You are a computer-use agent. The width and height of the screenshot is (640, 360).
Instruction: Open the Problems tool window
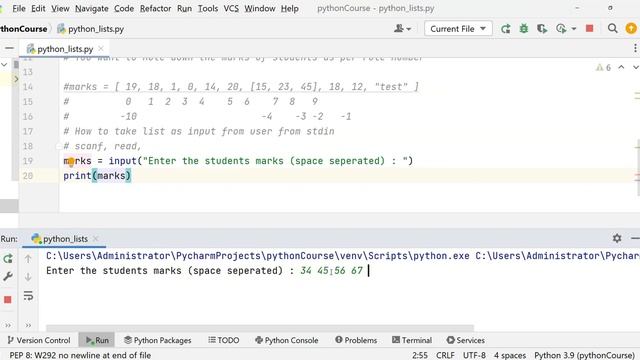coord(356,340)
